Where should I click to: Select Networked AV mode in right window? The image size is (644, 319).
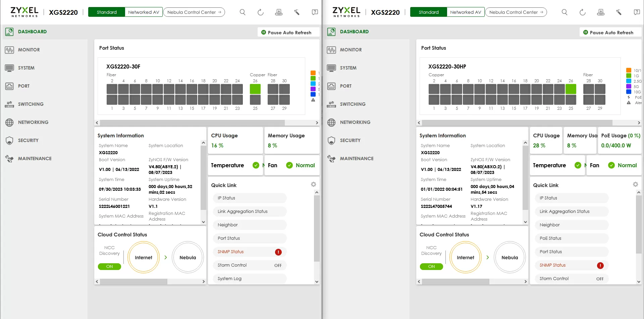point(466,12)
